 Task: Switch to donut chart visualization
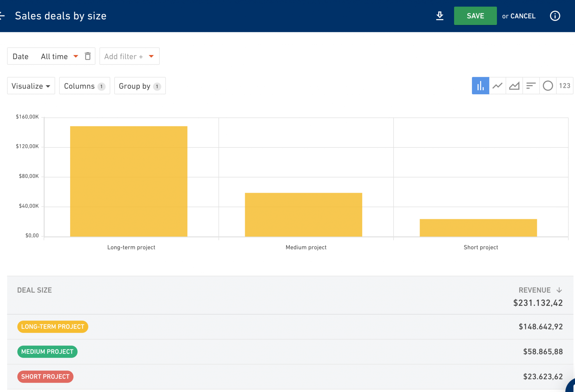pos(548,86)
